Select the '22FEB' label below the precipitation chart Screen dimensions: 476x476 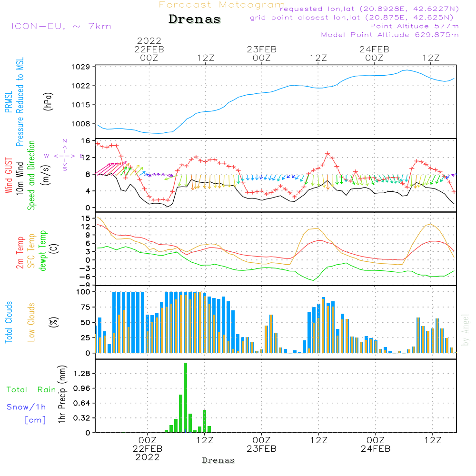click(x=148, y=449)
